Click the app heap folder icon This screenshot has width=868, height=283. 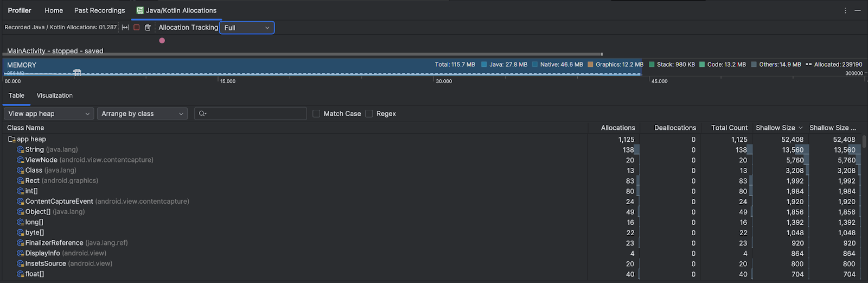(x=11, y=140)
